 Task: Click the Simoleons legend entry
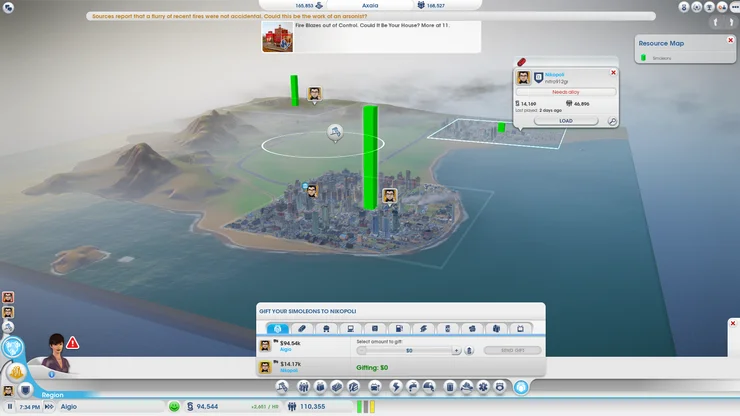pos(656,58)
